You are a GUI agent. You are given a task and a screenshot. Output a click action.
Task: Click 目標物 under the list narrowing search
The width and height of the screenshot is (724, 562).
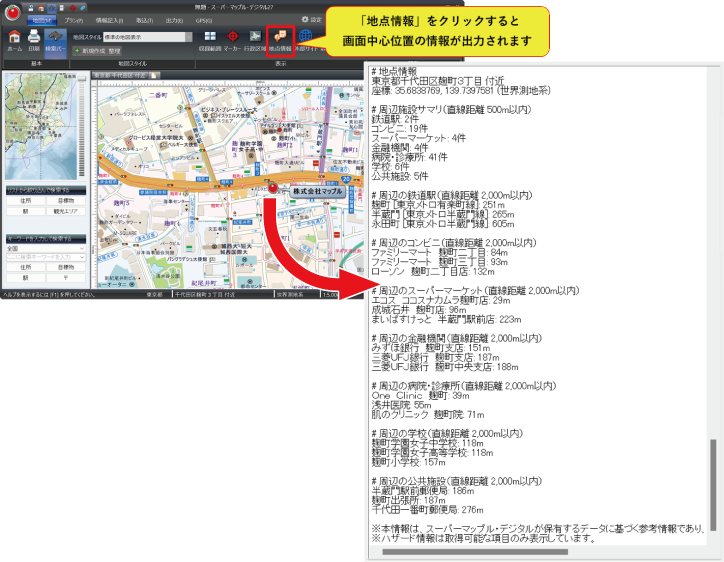click(66, 201)
